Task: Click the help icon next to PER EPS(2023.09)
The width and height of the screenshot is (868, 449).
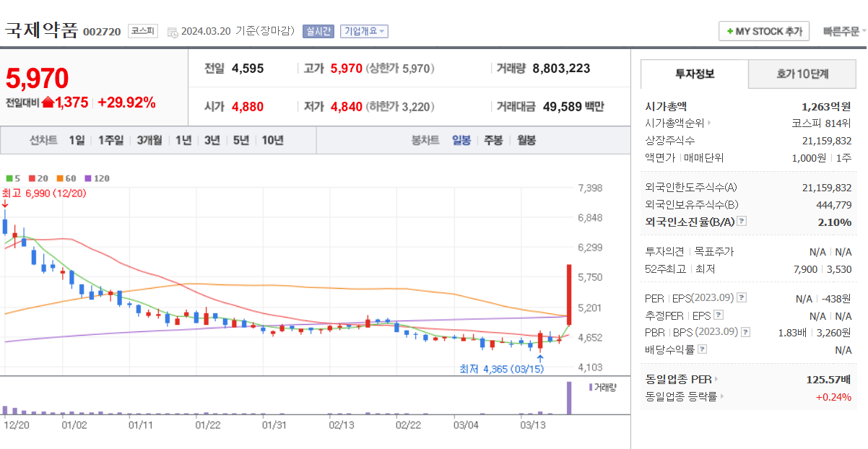Action: [x=742, y=298]
